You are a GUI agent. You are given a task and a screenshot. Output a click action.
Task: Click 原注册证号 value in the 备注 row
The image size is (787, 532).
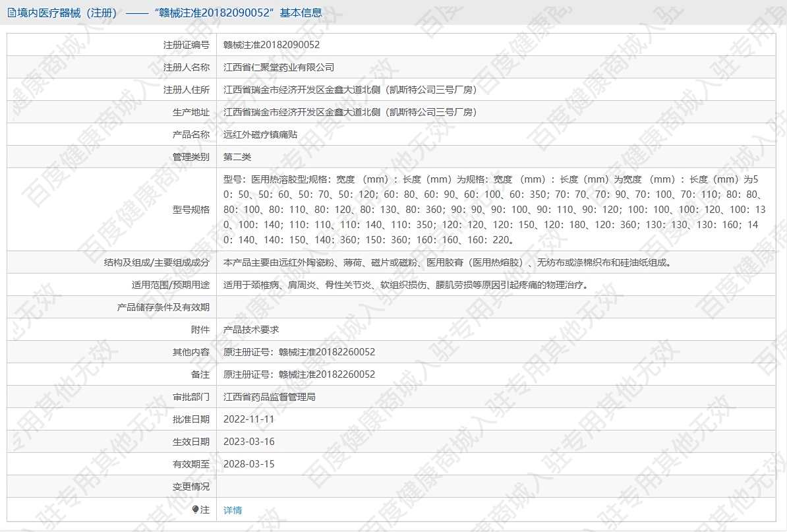(299, 374)
